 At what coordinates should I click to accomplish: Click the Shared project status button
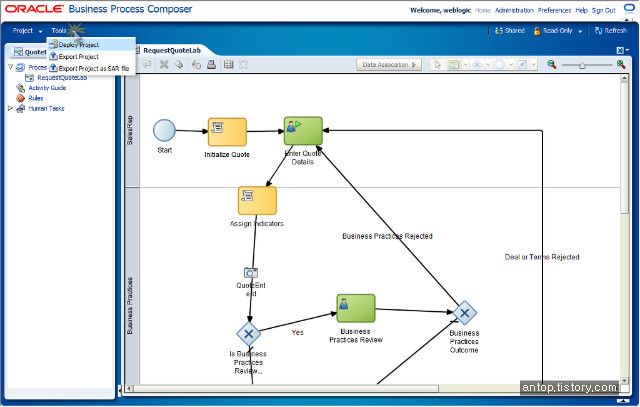510,31
